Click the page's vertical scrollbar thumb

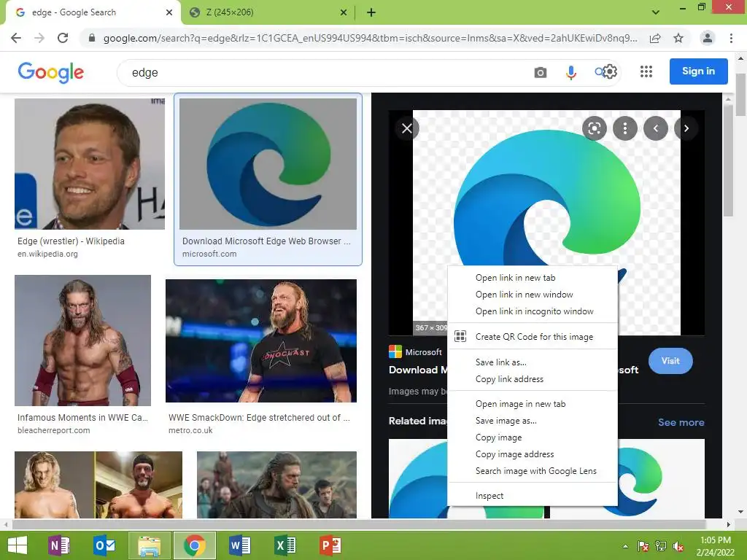tap(741, 94)
